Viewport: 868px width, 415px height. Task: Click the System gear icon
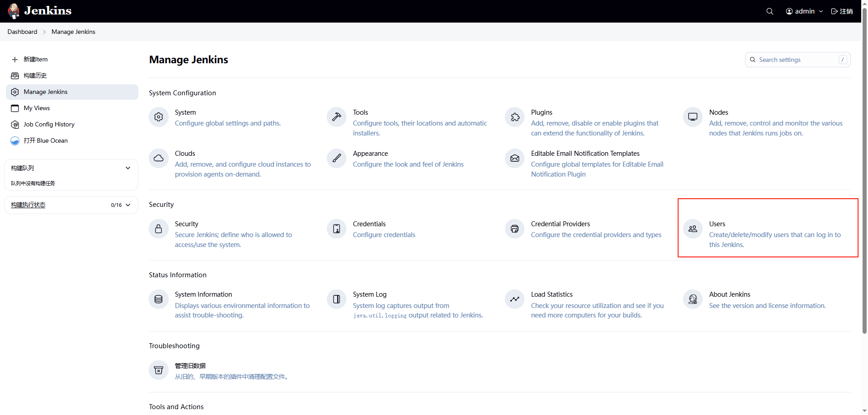[158, 117]
